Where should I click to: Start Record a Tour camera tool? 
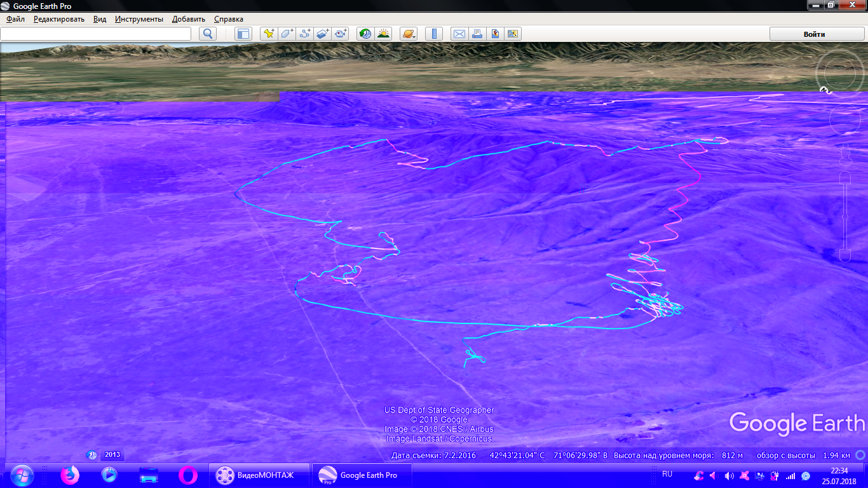(341, 34)
